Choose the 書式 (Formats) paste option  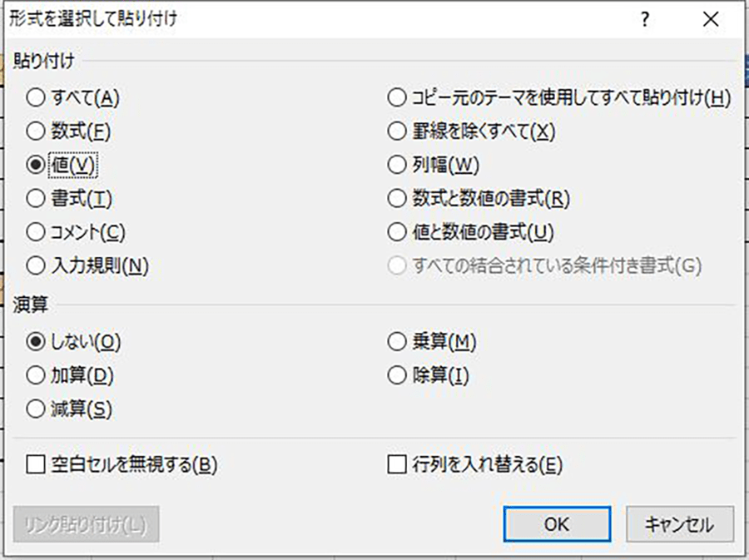point(36,199)
